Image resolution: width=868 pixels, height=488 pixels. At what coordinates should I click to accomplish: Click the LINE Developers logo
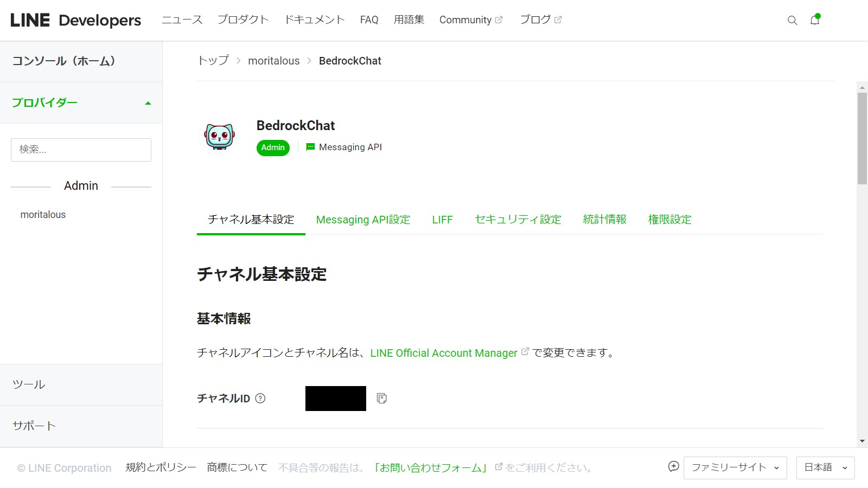coord(75,20)
